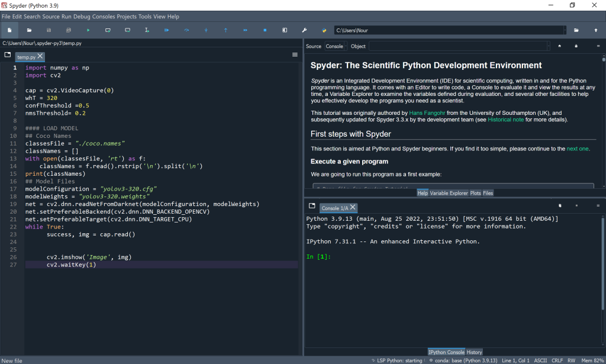Run current cell and advance to next
This screenshot has width=606, height=364.
128,30
